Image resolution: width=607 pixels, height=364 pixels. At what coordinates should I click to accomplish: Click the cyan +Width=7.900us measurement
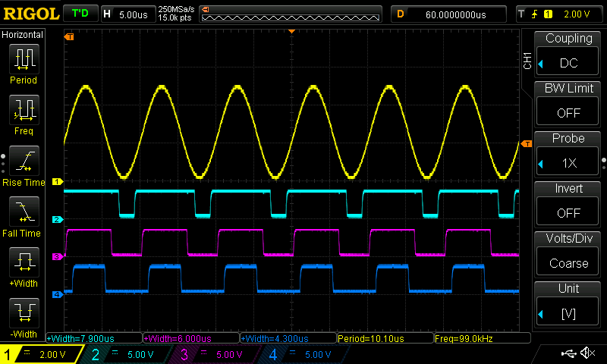(x=94, y=338)
